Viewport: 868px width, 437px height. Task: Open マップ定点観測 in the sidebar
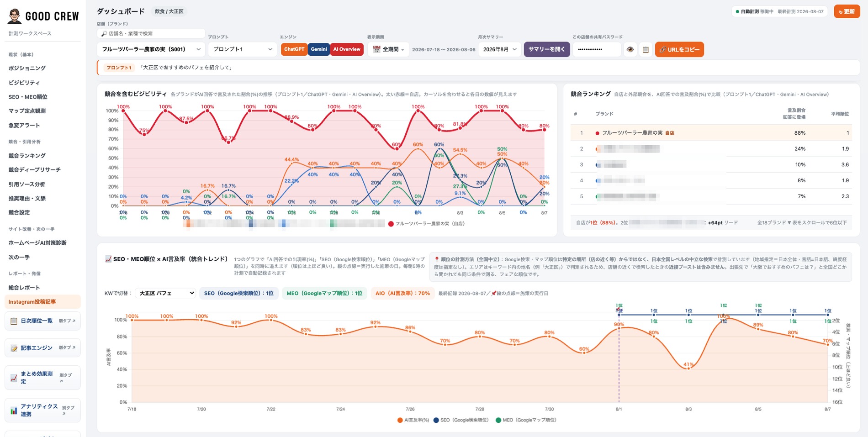27,111
